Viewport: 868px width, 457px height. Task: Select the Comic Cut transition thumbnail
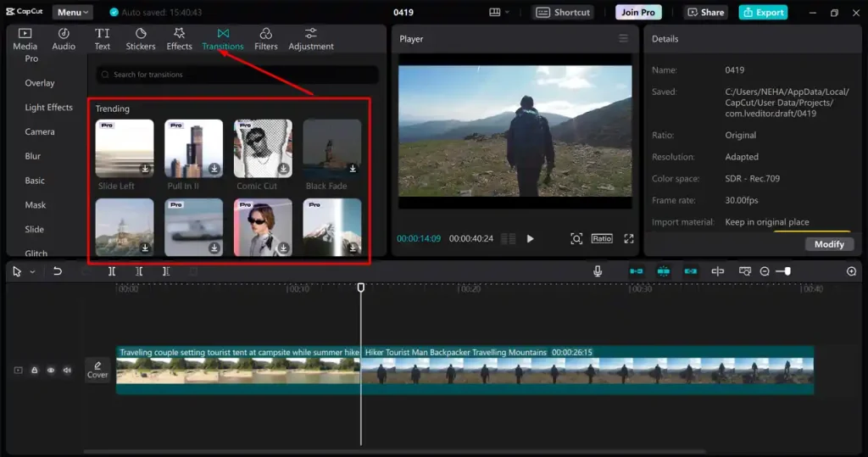[263, 148]
